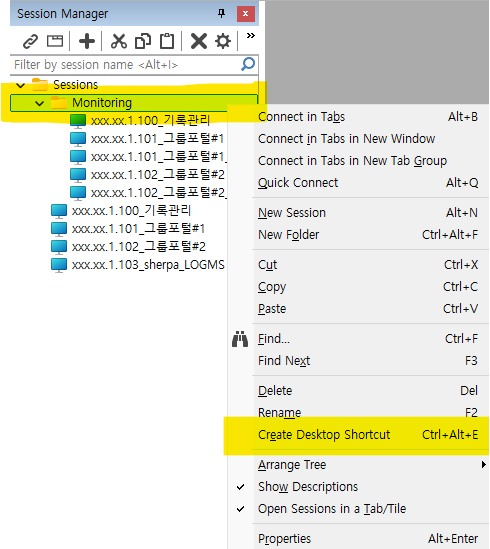Select root-level xxx.xx.1.100_기록관리 with blue icon
This screenshot has width=490, height=549.
pos(131,211)
